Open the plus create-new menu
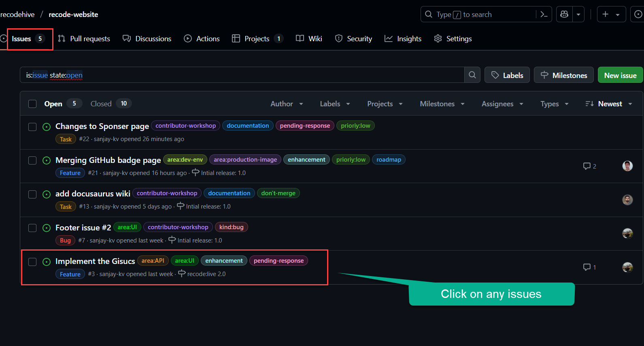Image resolution: width=644 pixels, height=346 pixels. point(611,15)
